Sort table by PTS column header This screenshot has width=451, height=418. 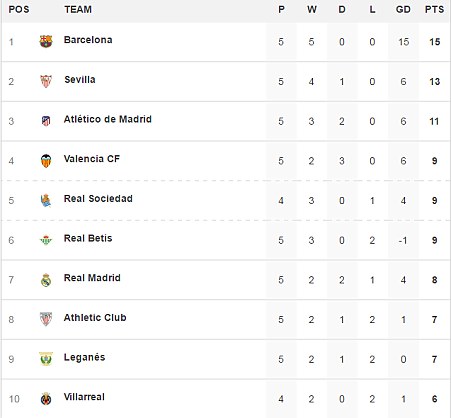point(434,9)
